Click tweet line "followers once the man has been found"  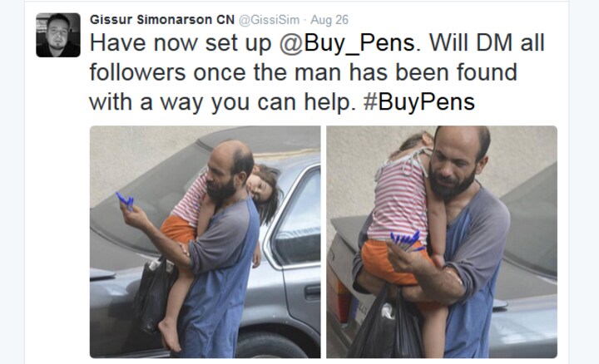point(304,72)
